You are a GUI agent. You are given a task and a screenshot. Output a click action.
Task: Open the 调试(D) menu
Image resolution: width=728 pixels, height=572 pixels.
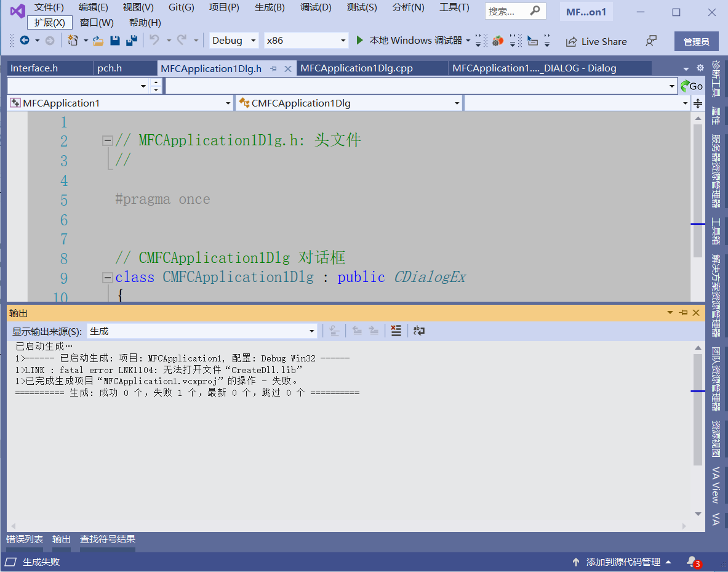click(x=316, y=7)
